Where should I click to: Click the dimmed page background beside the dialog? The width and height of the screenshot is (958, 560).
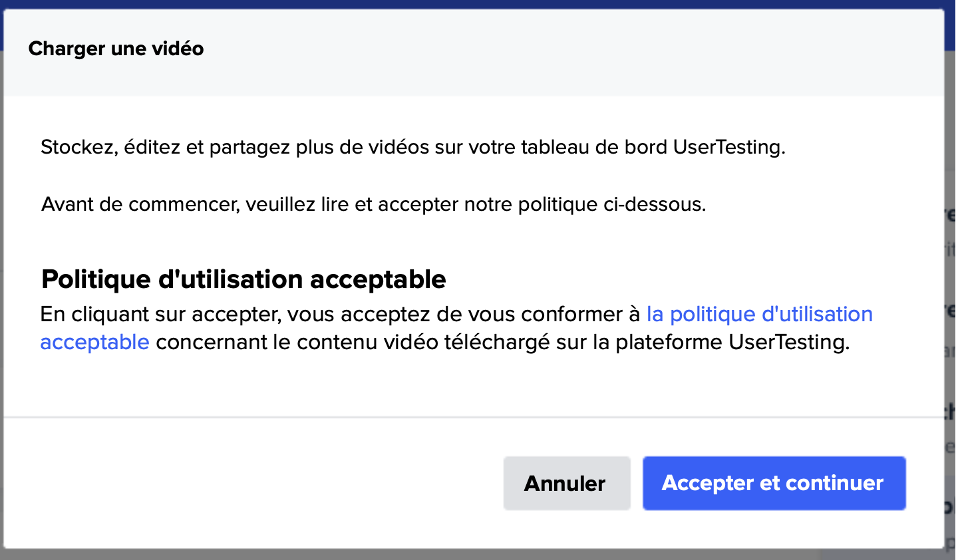pos(951,299)
